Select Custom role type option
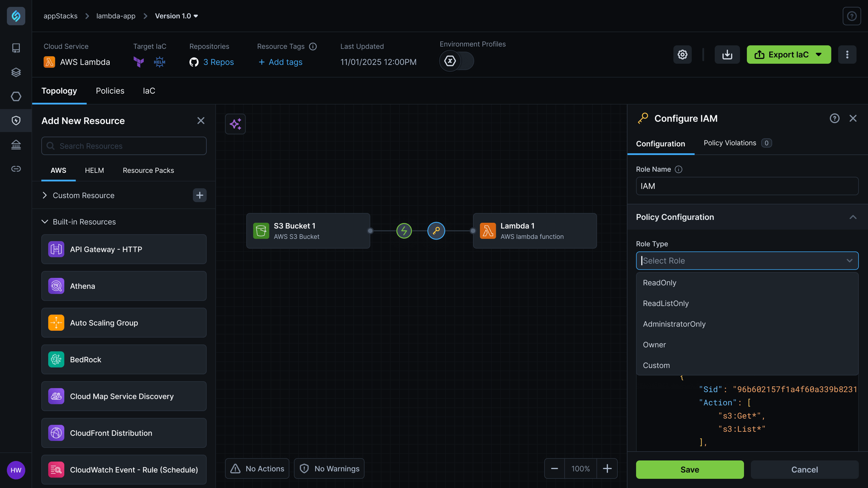 tap(656, 364)
